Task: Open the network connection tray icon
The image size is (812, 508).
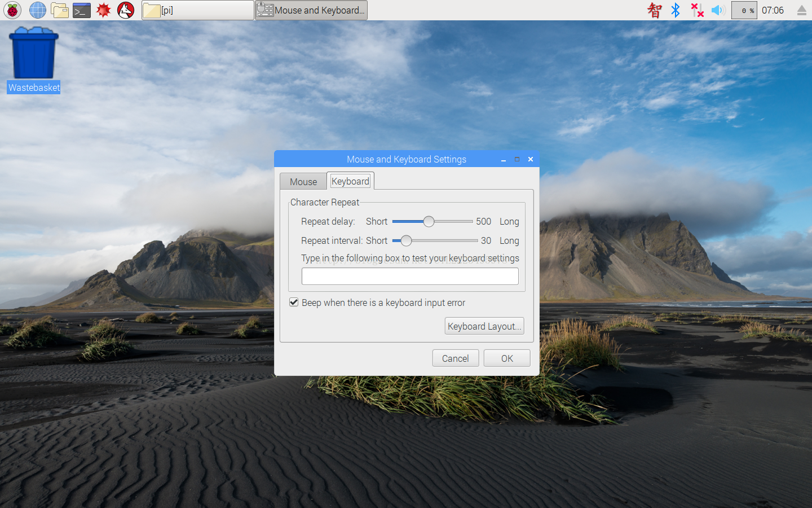Action: (697, 10)
